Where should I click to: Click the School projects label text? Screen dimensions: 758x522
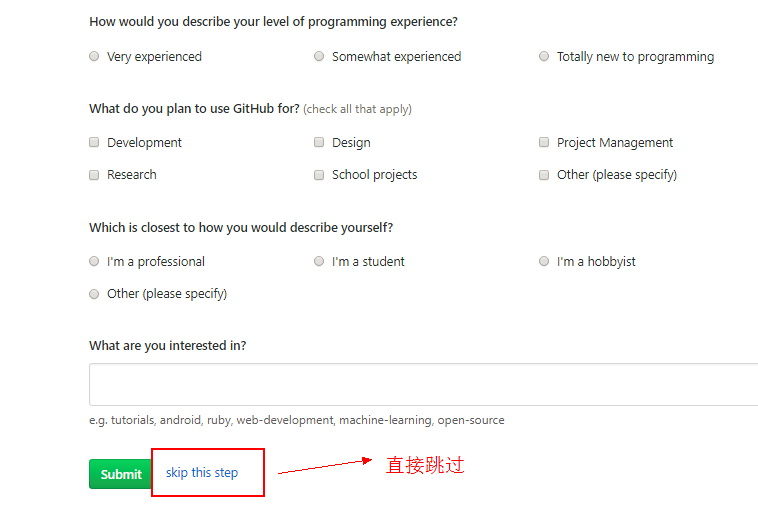pyautogui.click(x=374, y=175)
